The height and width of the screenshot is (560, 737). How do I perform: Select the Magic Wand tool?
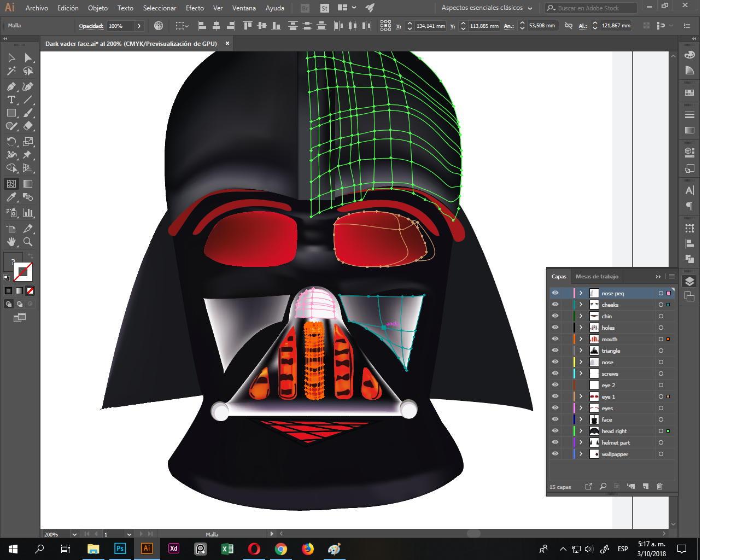click(11, 71)
